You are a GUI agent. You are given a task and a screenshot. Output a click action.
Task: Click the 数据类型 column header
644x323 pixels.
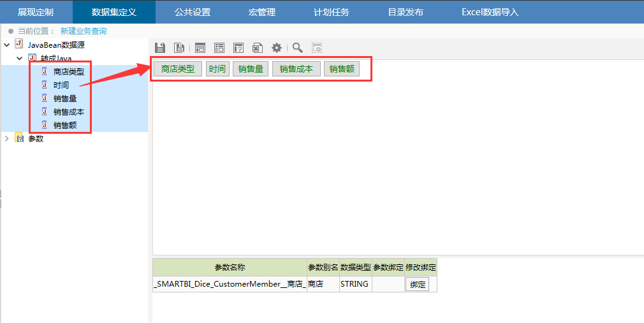(x=356, y=267)
